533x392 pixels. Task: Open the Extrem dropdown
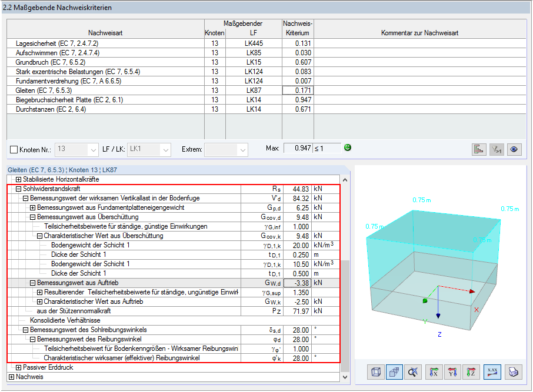pos(226,149)
